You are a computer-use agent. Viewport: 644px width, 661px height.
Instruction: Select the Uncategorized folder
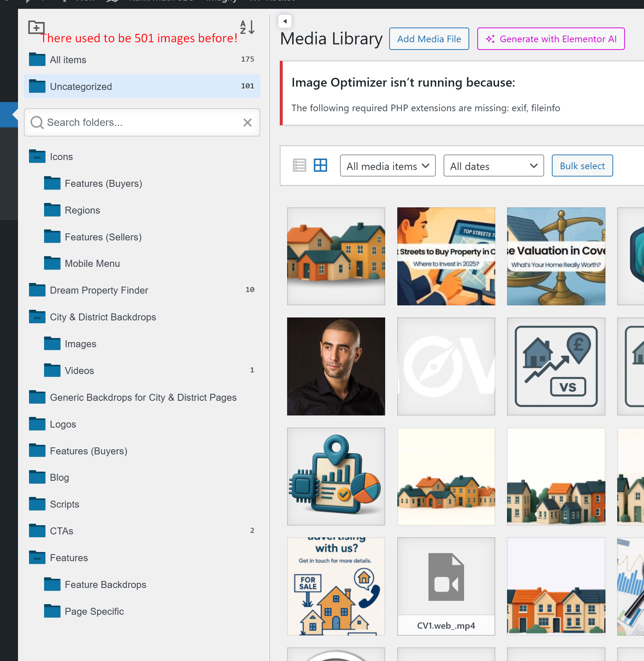142,86
